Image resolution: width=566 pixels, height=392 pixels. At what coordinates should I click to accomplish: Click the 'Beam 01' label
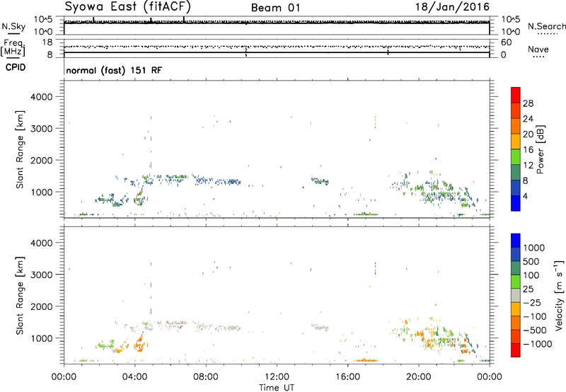pyautogui.click(x=276, y=8)
